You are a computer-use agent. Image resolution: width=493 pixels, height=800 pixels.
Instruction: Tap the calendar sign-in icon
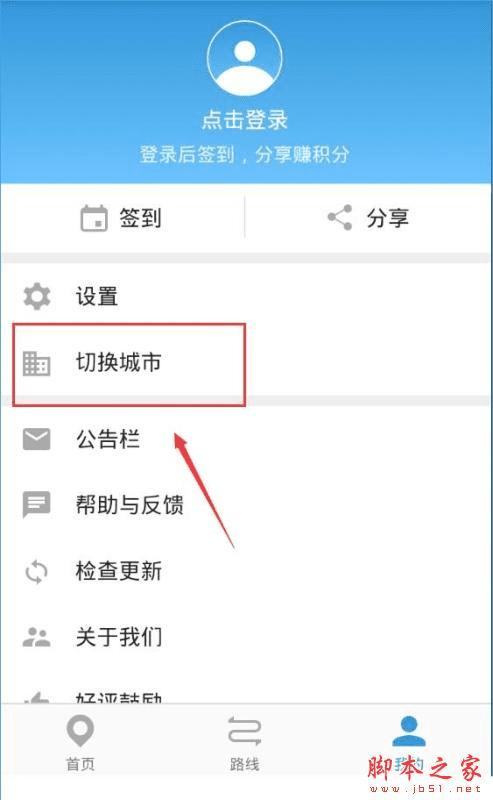click(x=94, y=218)
